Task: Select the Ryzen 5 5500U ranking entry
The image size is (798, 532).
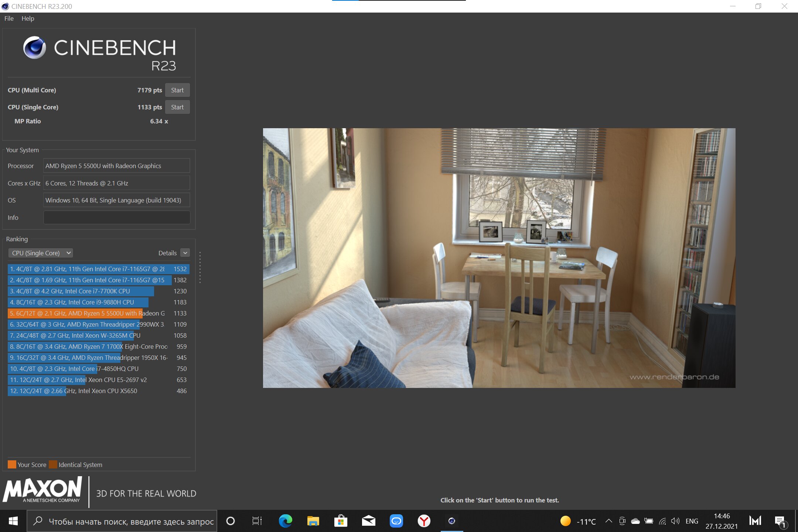Action: pos(87,313)
